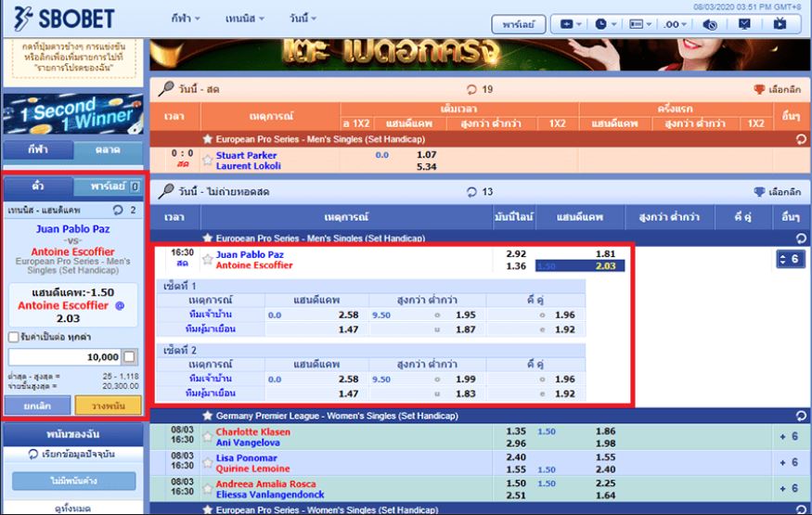Expand +6 markets for Andreea Amalia Rosca match
Viewport: 812px width, 515px height.
click(789, 489)
